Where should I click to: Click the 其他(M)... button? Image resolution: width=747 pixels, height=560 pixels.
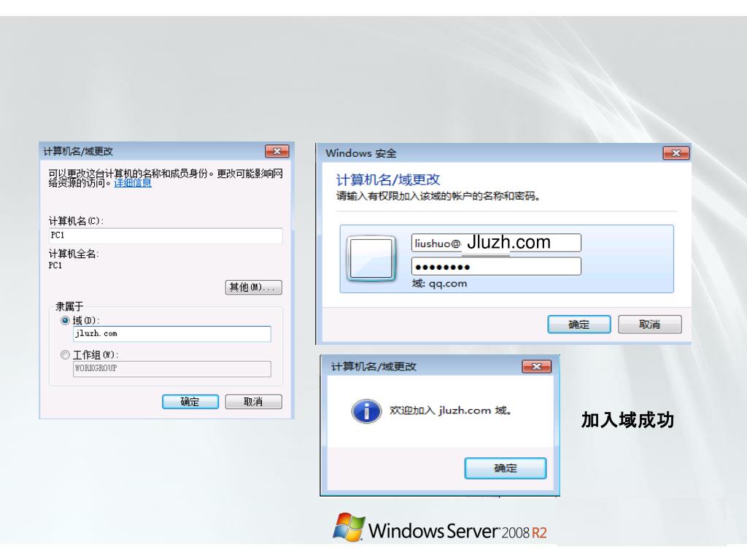(x=253, y=287)
